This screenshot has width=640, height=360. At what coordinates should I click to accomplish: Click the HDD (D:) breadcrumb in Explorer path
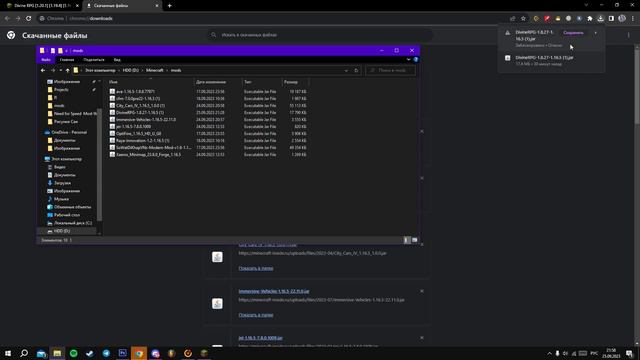[x=131, y=70]
